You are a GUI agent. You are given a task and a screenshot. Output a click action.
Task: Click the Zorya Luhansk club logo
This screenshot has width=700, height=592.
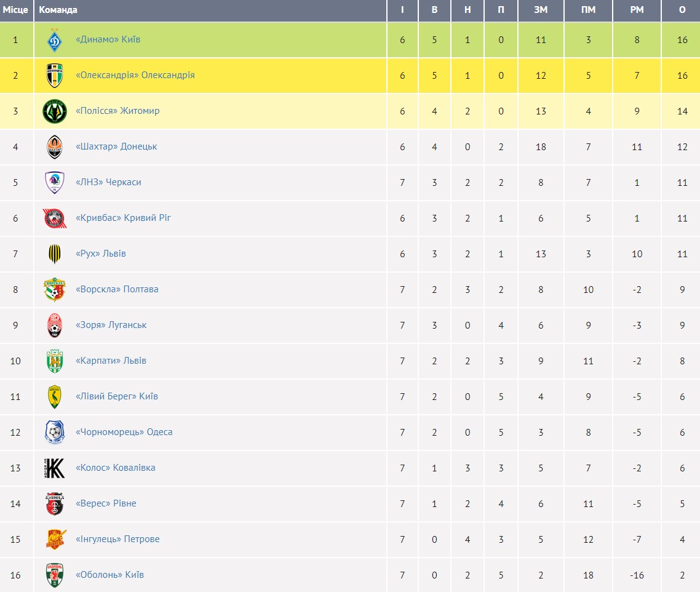pos(55,325)
